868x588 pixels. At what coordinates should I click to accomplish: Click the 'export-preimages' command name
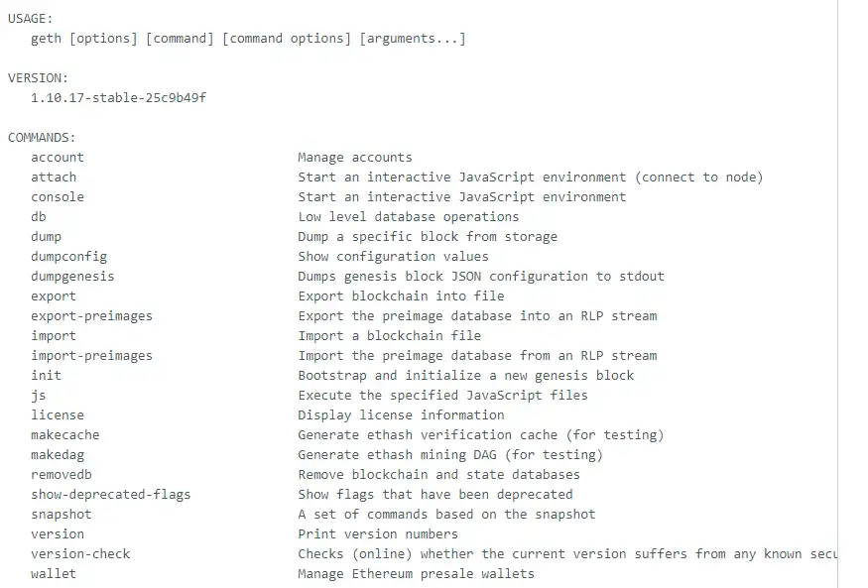91,315
